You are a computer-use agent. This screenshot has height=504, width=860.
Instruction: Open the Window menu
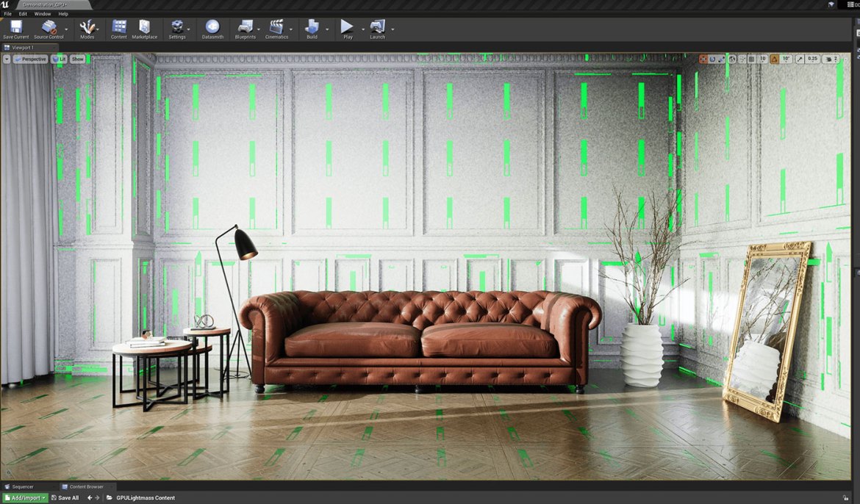tap(42, 14)
